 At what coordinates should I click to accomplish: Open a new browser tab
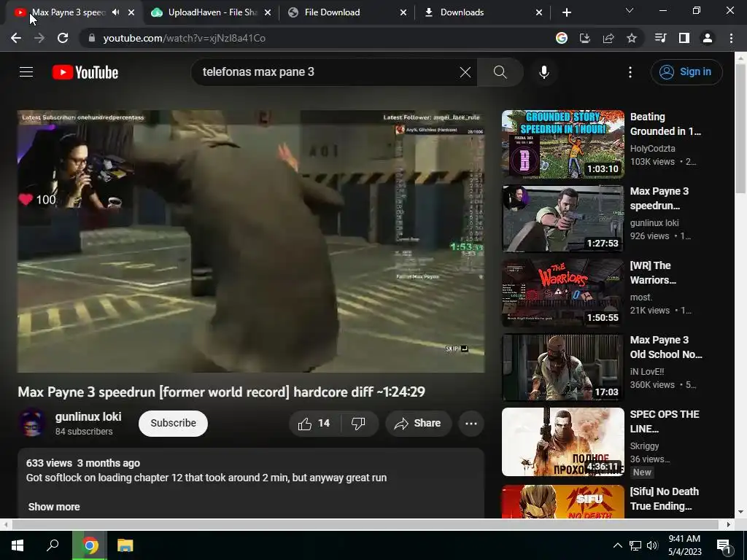coord(566,12)
